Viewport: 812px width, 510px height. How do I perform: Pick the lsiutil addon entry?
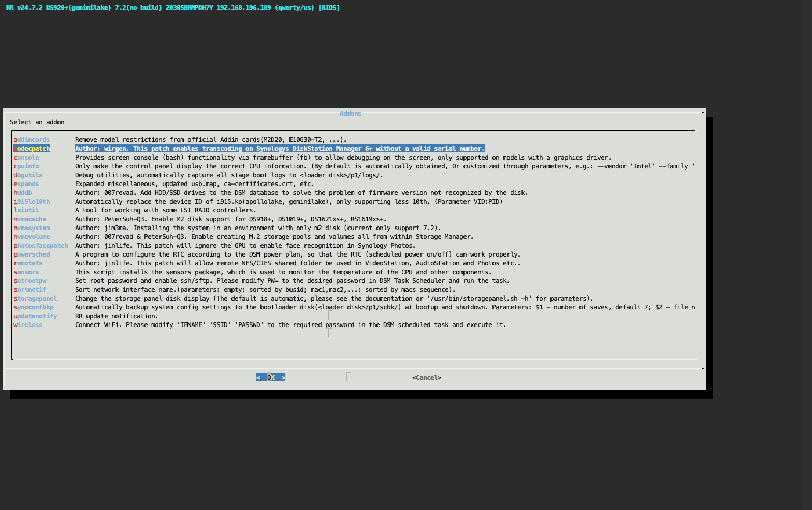pos(26,210)
